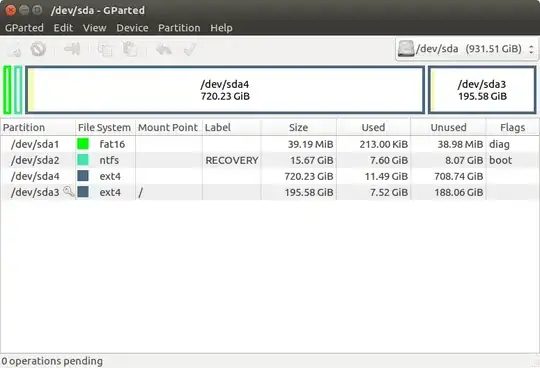Click the 38.98 MiB unused value
The width and height of the screenshot is (540, 368).
(x=460, y=144)
